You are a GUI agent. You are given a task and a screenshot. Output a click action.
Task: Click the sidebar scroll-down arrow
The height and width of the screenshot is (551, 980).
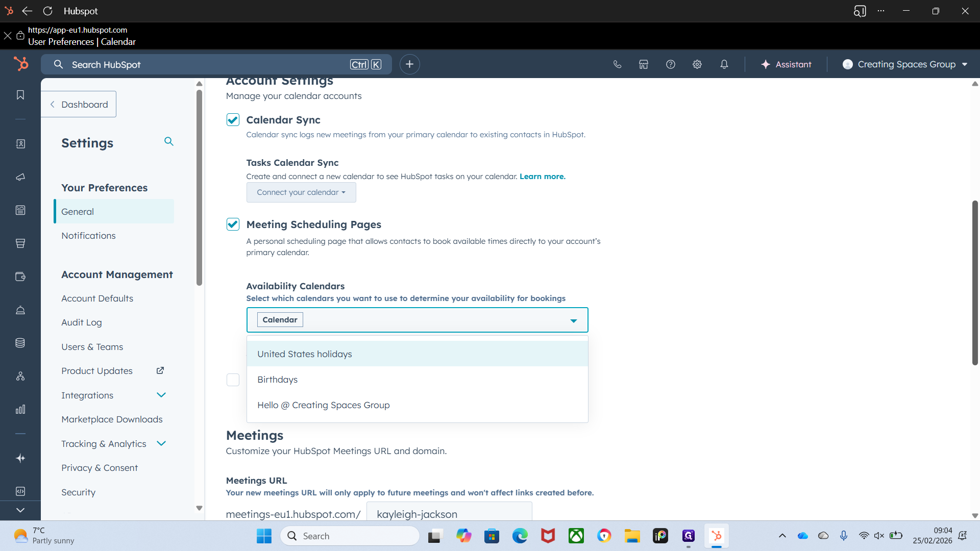click(199, 508)
